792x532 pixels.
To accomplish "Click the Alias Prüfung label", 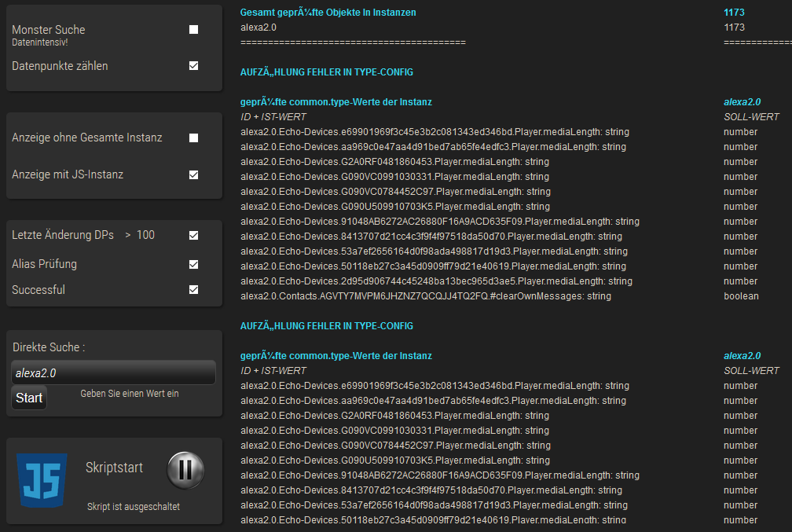I will click(45, 264).
